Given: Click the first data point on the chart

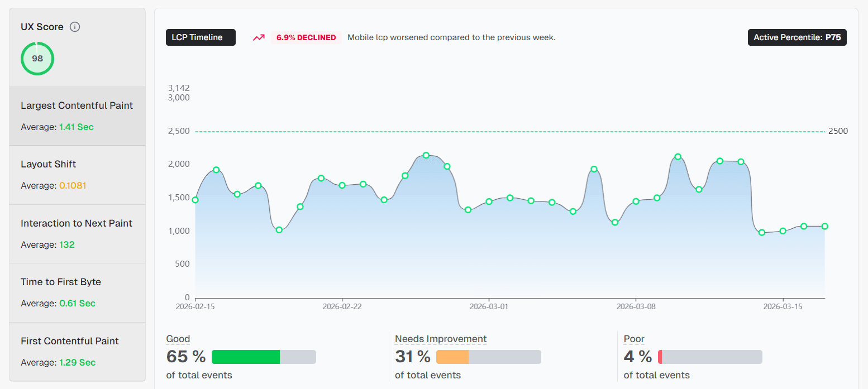Looking at the screenshot, I should coord(194,199).
